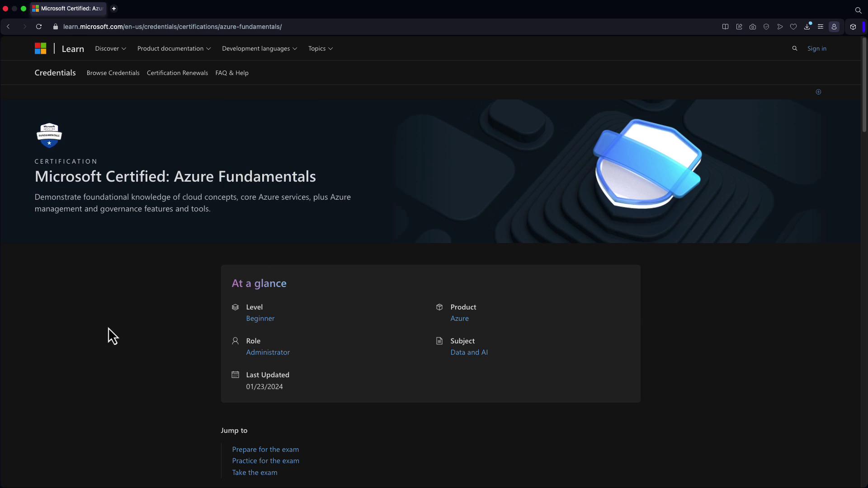
Task: Jump to Prepare for the exam
Action: coord(265,449)
